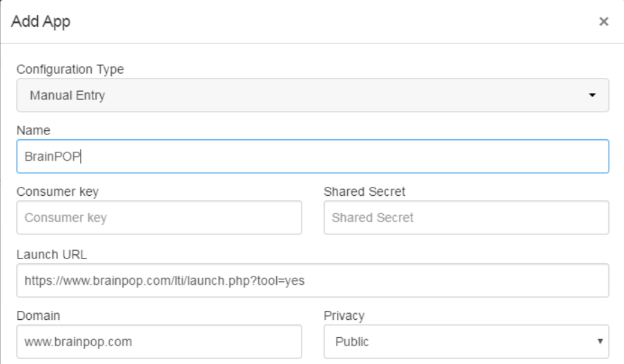Click the Consumer key input field
The height and width of the screenshot is (364, 624).
click(159, 217)
